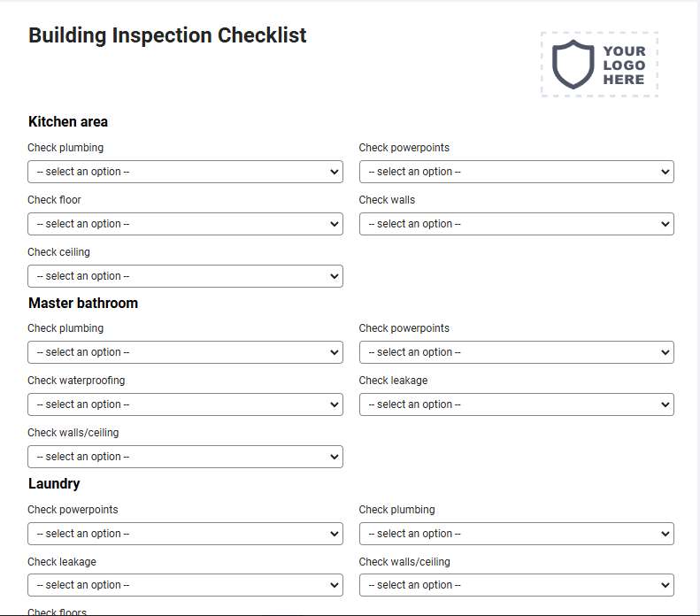Click the shield logo placeholder image
This screenshot has width=700, height=616.
pos(599,65)
